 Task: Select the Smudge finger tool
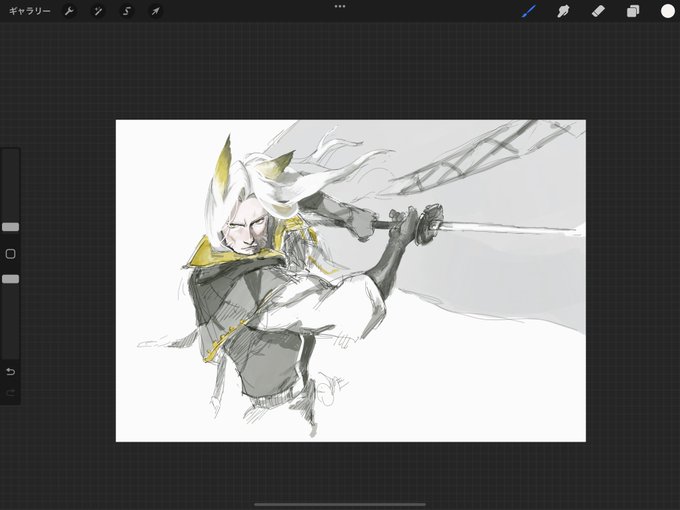point(563,11)
